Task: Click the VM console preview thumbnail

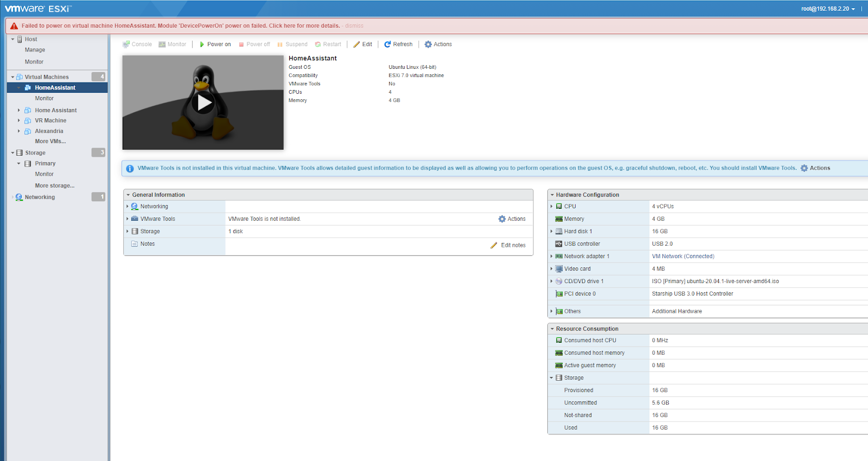Action: click(203, 103)
